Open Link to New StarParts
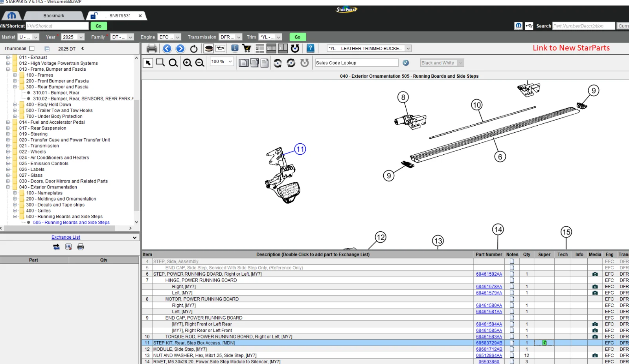629x364 pixels. click(571, 48)
